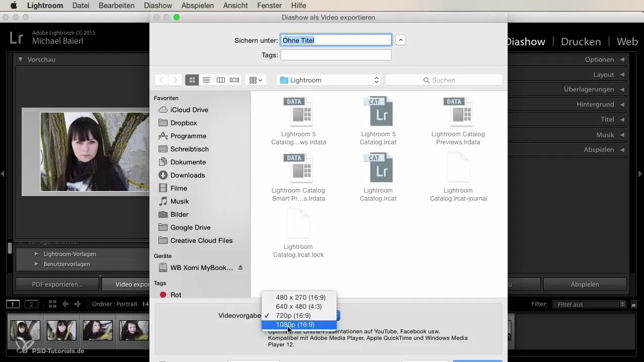
Task: Select Creative Cloud Files in sidebar
Action: pos(201,240)
